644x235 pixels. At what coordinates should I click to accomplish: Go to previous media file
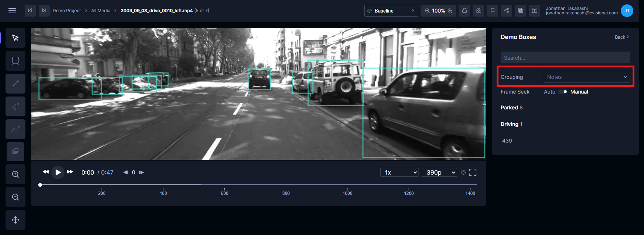coord(30,11)
